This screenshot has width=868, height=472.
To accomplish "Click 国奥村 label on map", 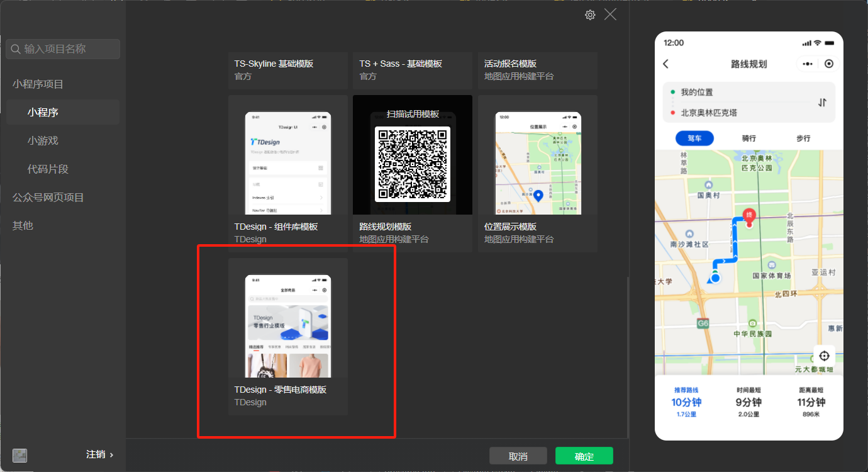I will tap(709, 195).
